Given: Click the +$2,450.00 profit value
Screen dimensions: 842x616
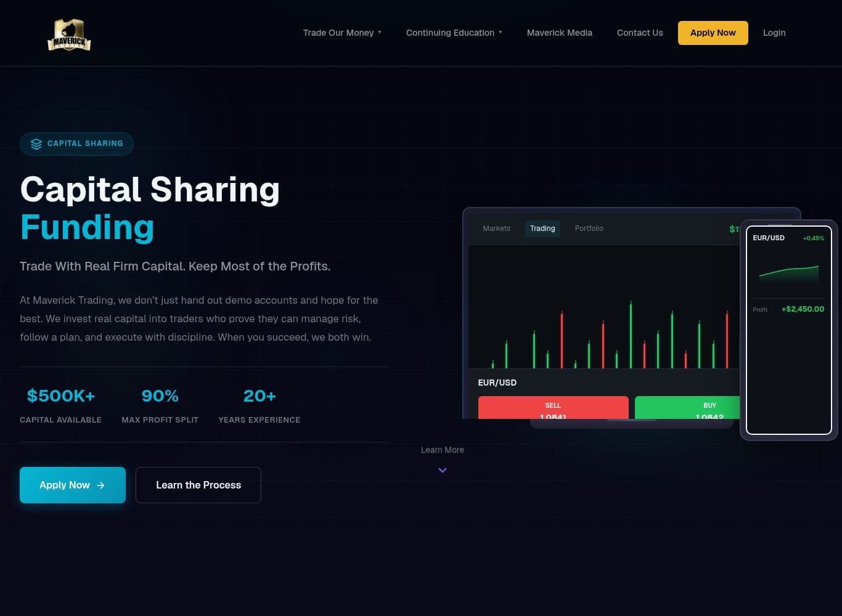Looking at the screenshot, I should pos(803,309).
